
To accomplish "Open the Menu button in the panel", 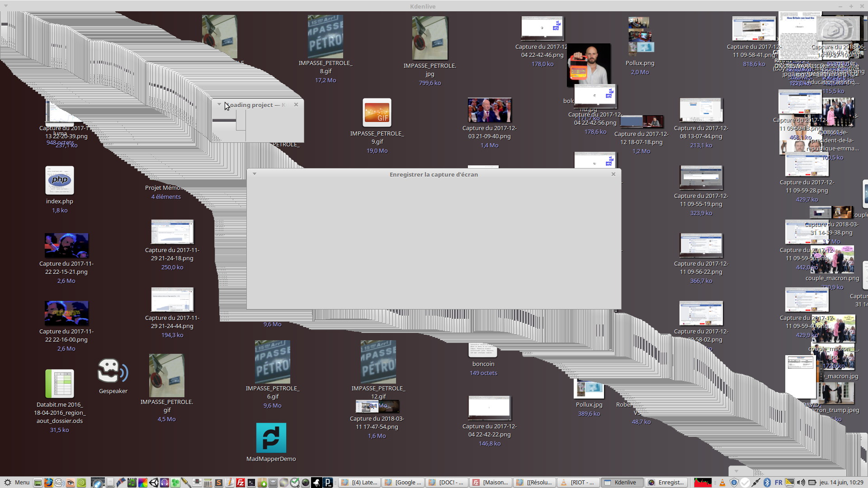I will pyautogui.click(x=17, y=483).
